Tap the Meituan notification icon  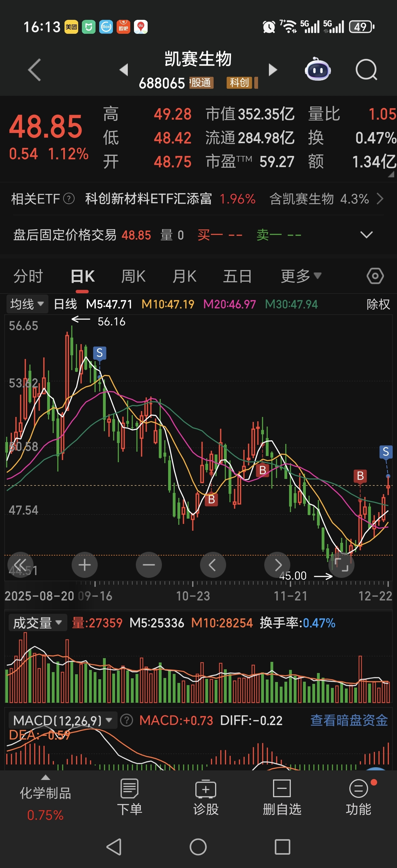click(x=71, y=27)
